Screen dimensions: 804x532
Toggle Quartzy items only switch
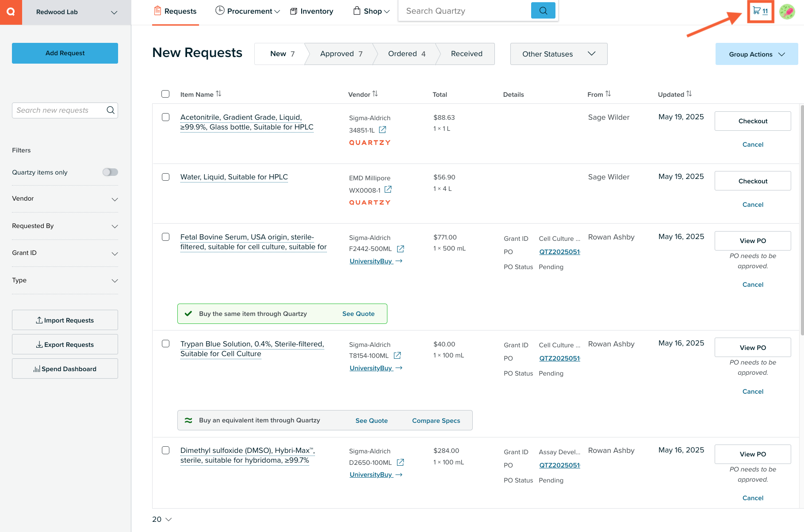tap(110, 172)
